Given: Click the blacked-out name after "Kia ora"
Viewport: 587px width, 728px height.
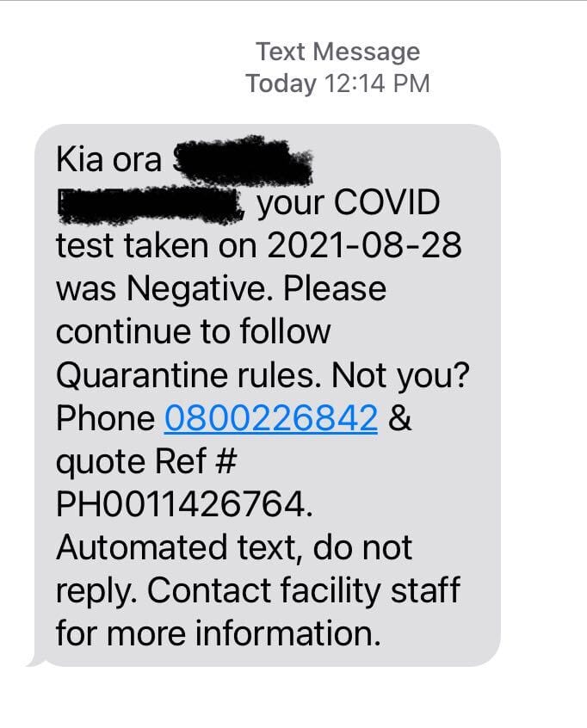Looking at the screenshot, I should click(x=243, y=159).
